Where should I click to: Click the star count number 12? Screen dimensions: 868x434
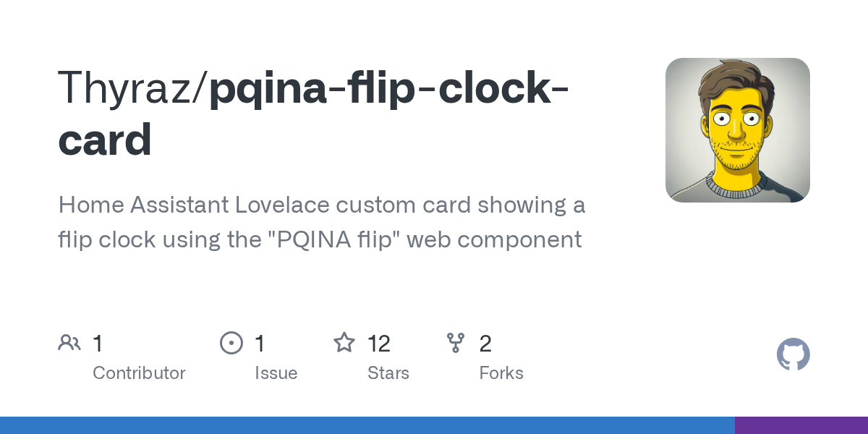click(379, 343)
